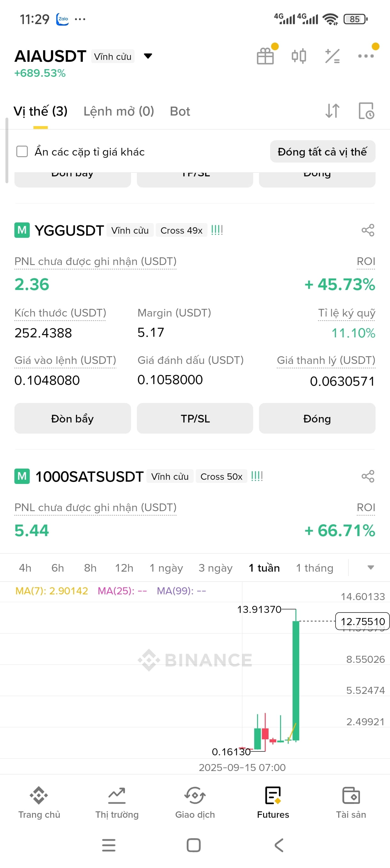Image resolution: width=390 pixels, height=868 pixels.
Task: Open the three-dots more menu
Action: (x=366, y=56)
